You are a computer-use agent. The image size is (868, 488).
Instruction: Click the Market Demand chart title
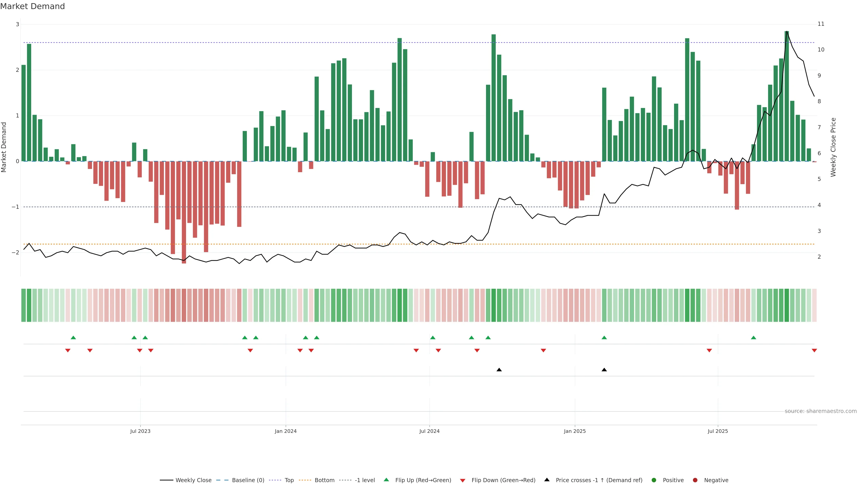pos(32,6)
